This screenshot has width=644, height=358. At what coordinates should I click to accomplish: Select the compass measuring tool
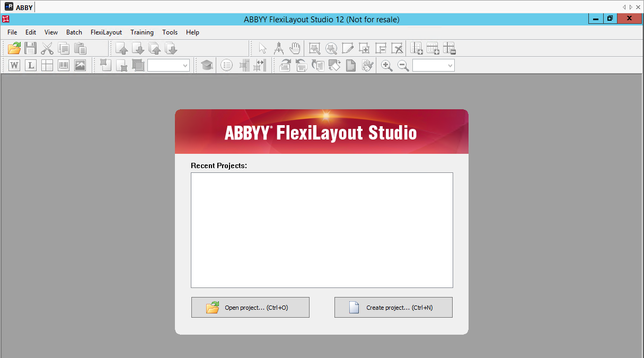279,49
